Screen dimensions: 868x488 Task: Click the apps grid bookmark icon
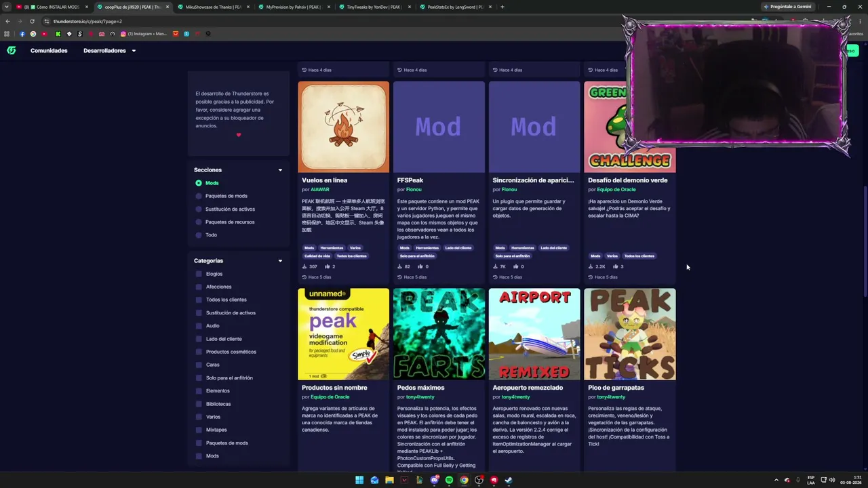pos(7,34)
